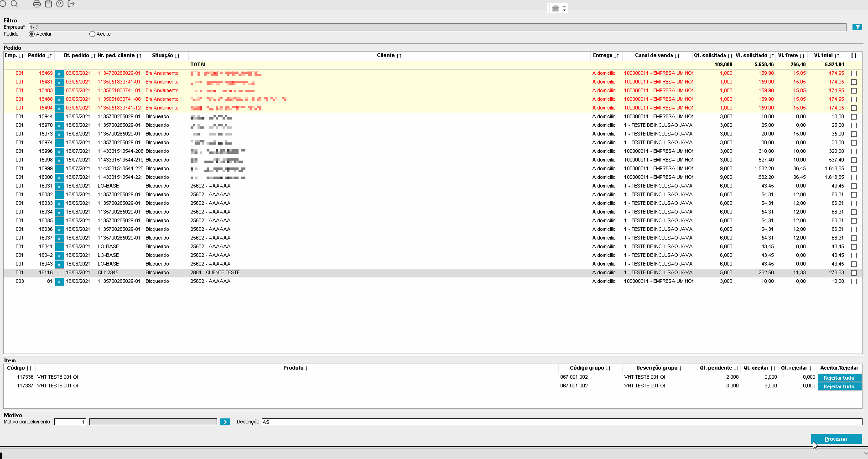Tick the checkbox for order 15469
This screenshot has height=459, width=868.
[854, 73]
